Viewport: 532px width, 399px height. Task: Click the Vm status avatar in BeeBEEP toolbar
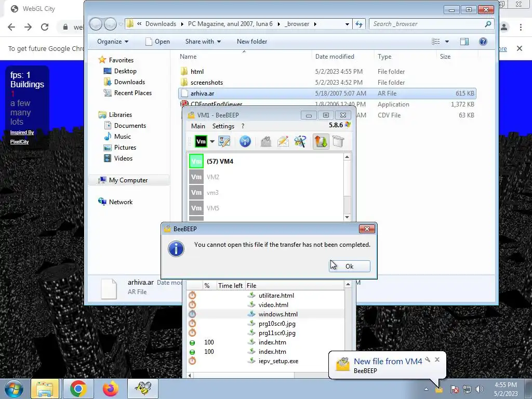(x=201, y=141)
